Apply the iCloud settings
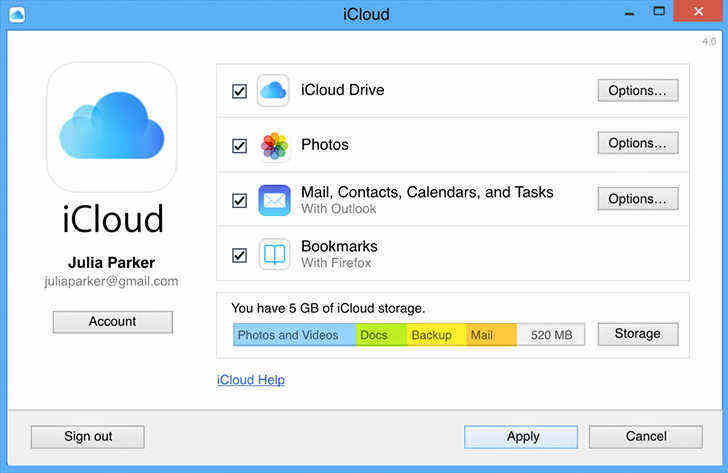Viewport: 728px width, 473px height. 521,437
